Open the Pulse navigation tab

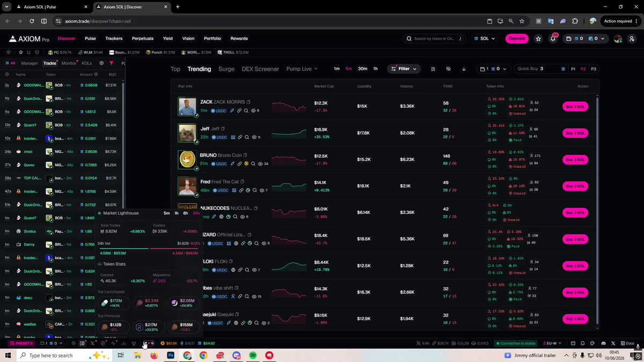90,39
